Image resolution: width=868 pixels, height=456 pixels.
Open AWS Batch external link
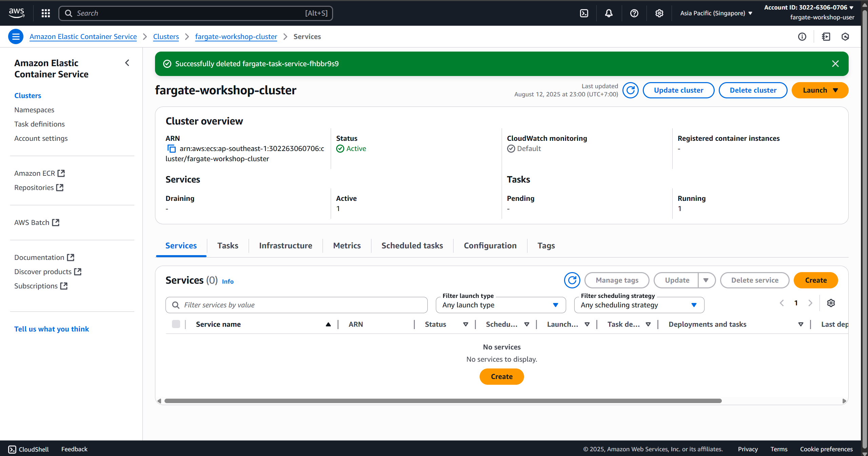tap(37, 223)
